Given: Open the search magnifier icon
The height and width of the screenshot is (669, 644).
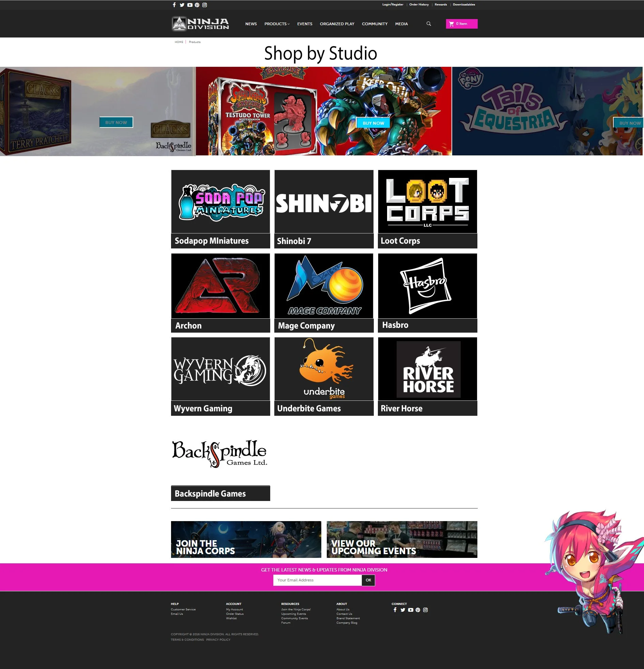Looking at the screenshot, I should [429, 24].
